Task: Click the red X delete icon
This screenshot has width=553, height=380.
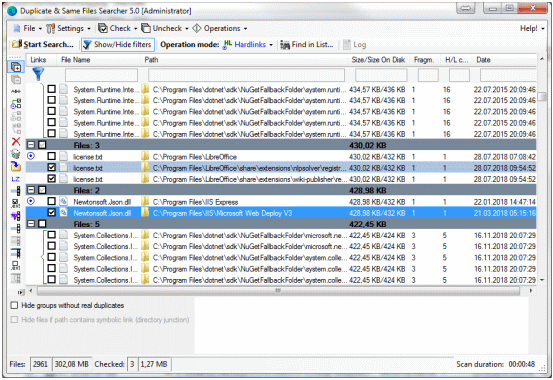Action: [16, 141]
